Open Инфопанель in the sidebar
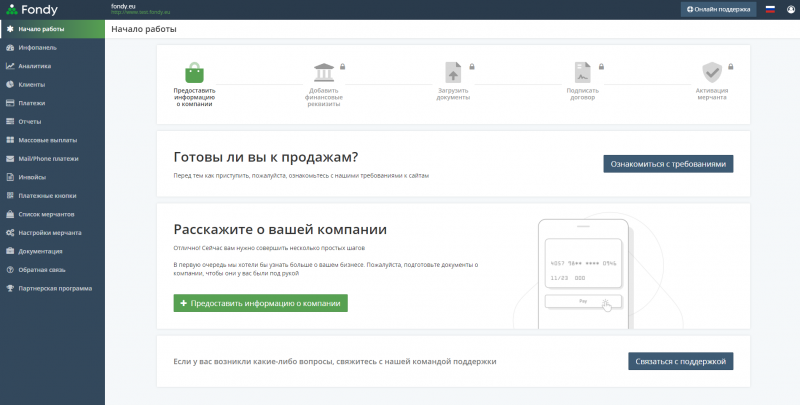 [x=37, y=47]
